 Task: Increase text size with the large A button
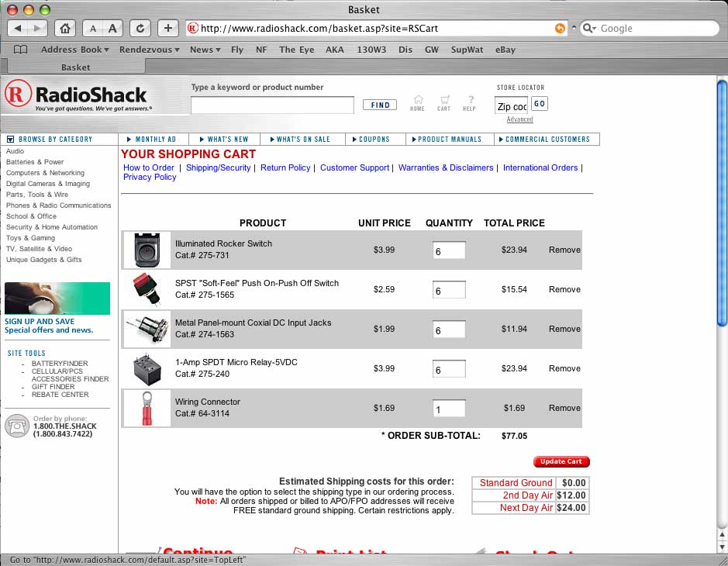(x=113, y=29)
